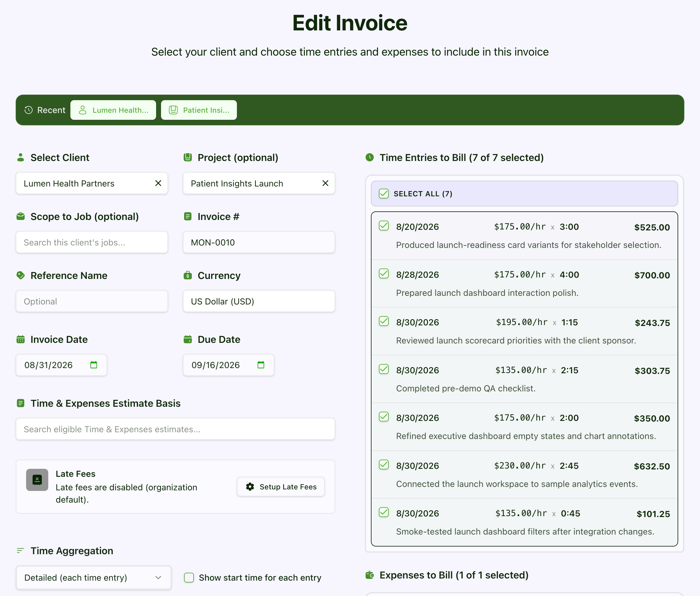Click "Produced launch-readiness card variants" description
This screenshot has height=596, width=700.
click(x=529, y=245)
